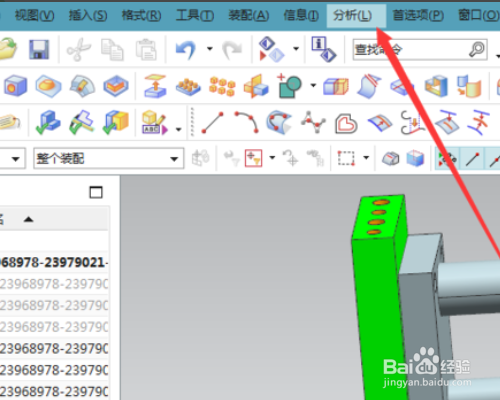Click the information 'i' icon with diamond
The width and height of the screenshot is (500, 400).
pyautogui.click(x=324, y=49)
